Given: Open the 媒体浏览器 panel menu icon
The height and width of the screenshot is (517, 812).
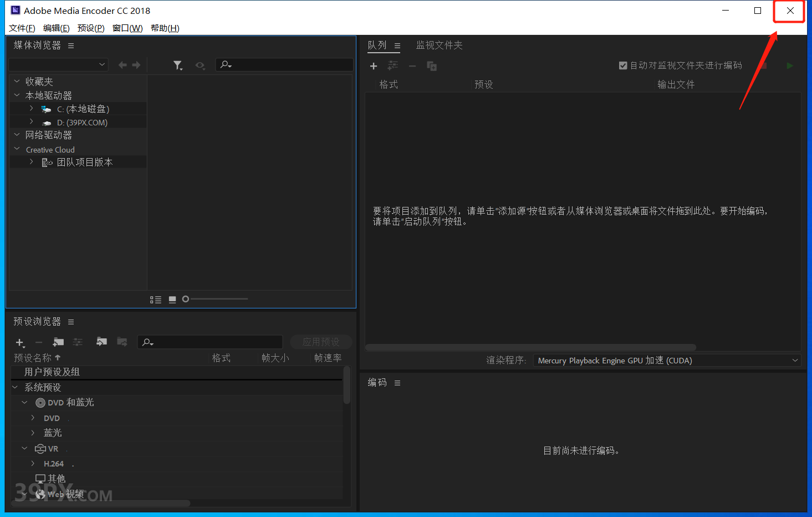Looking at the screenshot, I should click(71, 45).
